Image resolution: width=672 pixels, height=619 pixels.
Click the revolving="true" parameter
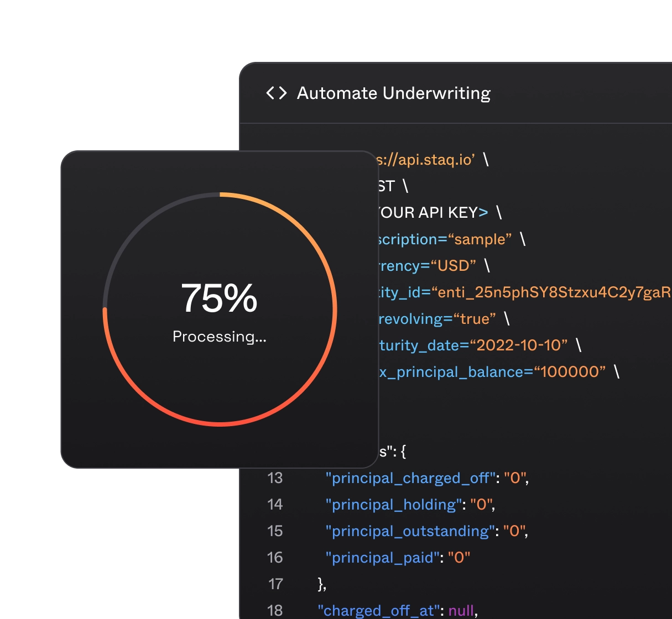tap(437, 319)
